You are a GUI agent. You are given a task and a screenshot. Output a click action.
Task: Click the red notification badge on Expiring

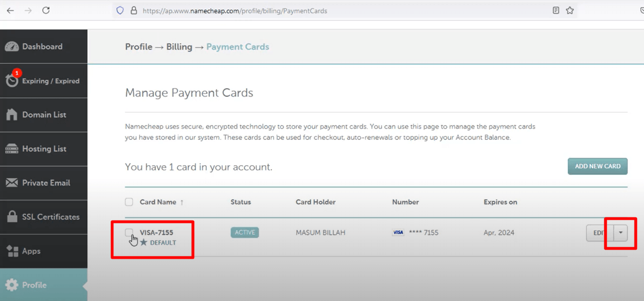pos(16,73)
